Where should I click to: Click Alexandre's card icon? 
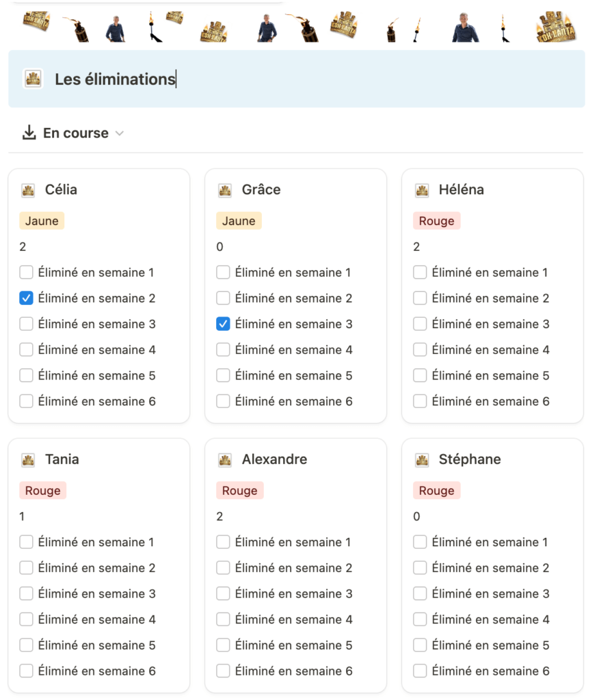tap(225, 460)
